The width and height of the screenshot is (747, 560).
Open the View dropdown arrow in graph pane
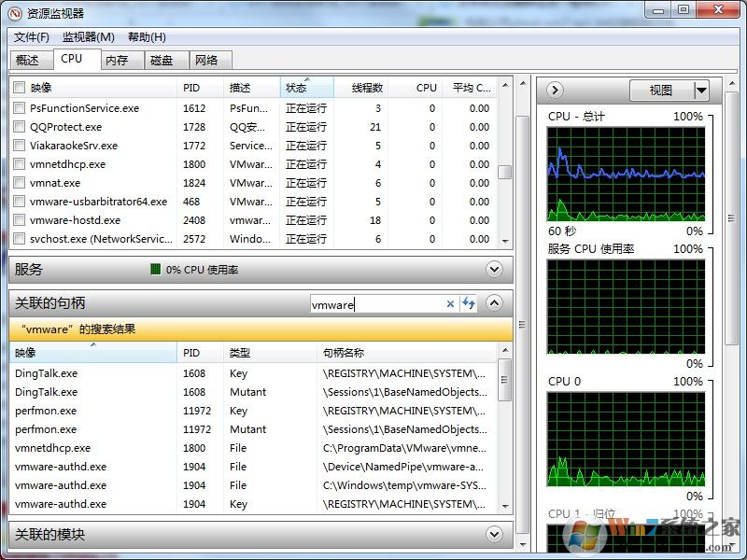coord(701,91)
